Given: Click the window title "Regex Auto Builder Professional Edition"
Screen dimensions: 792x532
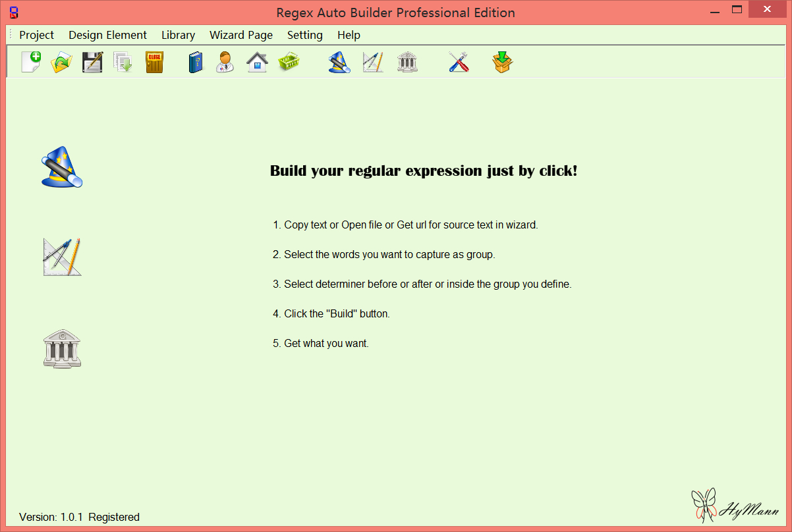Looking at the screenshot, I should (396, 13).
